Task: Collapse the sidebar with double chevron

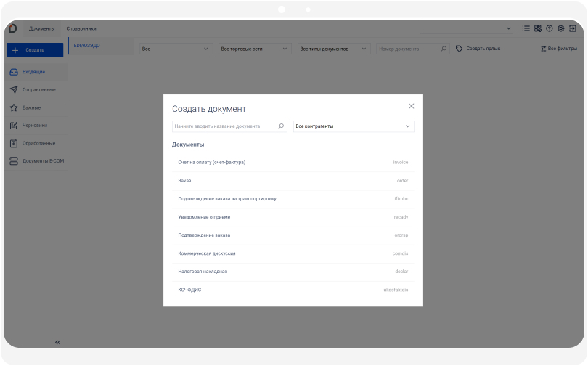Action: [58, 342]
